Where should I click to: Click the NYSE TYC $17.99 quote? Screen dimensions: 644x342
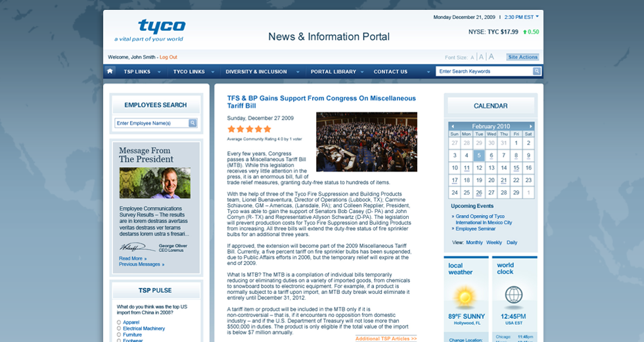[494, 32]
